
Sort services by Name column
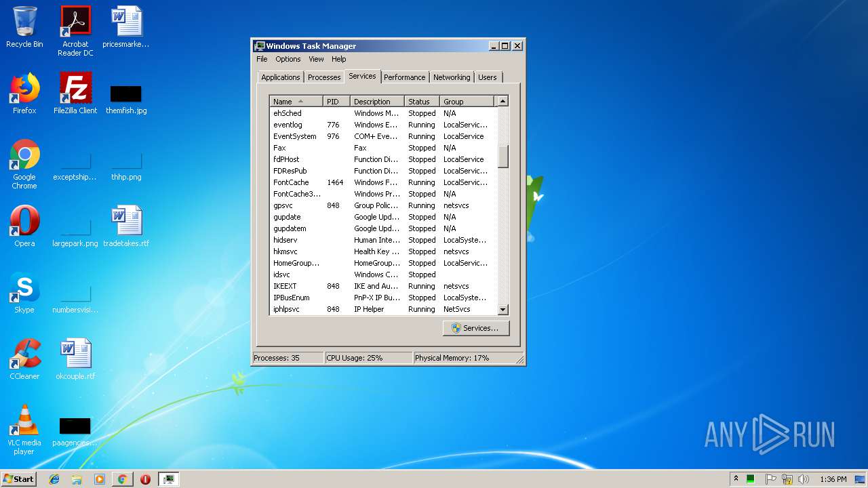[296, 102]
